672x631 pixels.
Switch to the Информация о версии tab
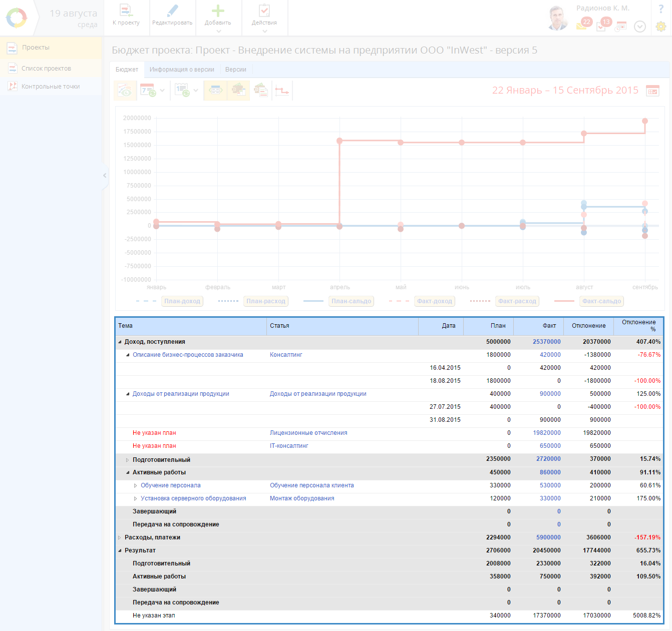point(182,70)
